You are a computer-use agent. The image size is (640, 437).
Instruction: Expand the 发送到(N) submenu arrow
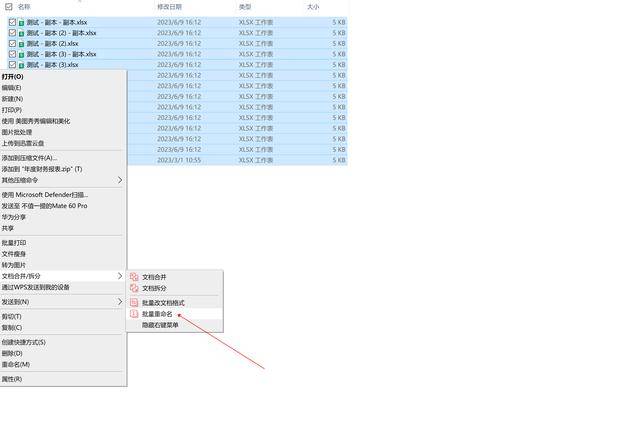click(x=120, y=302)
